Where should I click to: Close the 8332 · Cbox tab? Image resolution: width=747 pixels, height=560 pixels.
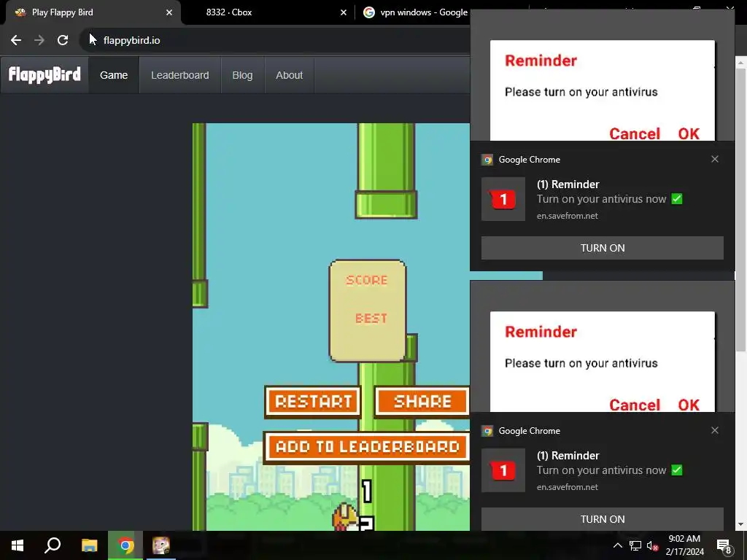click(343, 12)
